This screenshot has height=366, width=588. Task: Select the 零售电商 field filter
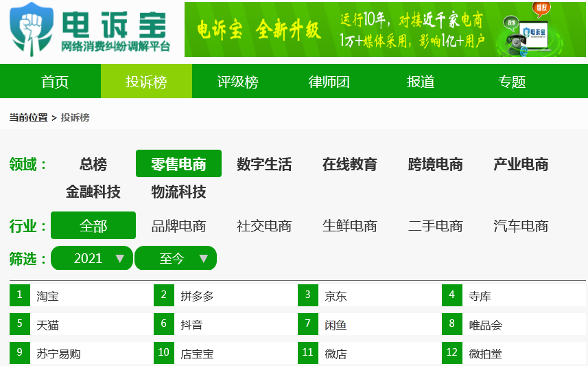[178, 163]
